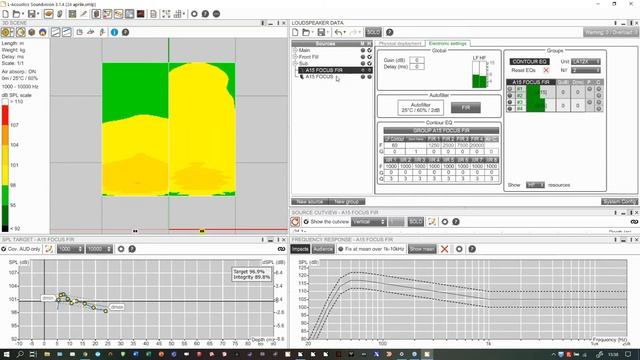Open the Vertical cutview orientation dropdown
Viewport: 640px width, 360px height.
369,222
